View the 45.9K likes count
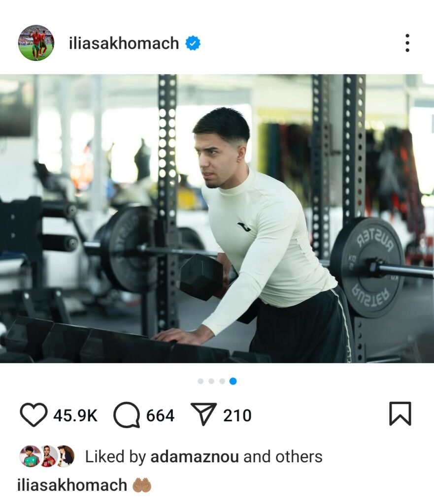434x504 pixels. point(75,415)
